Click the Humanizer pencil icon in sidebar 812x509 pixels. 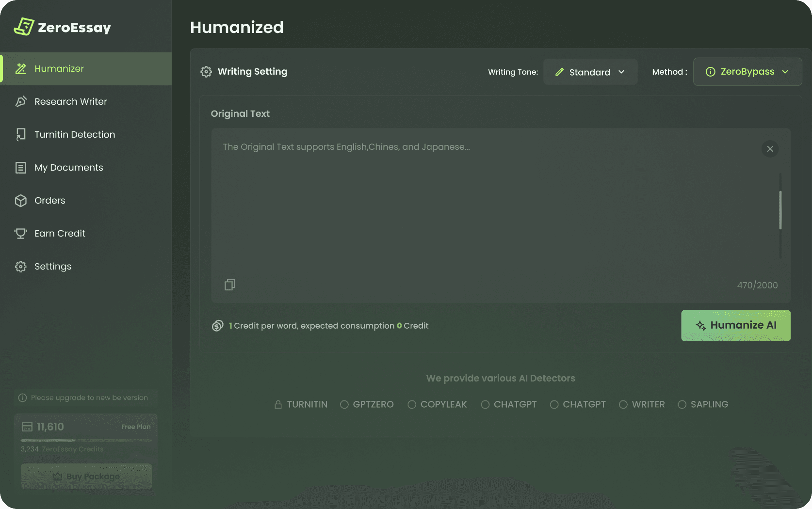21,69
